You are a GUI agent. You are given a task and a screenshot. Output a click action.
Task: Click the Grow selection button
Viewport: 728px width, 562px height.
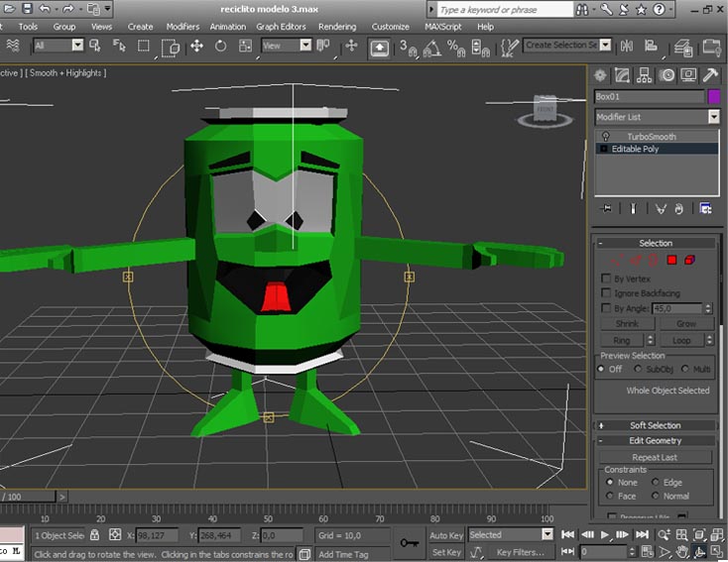685,324
